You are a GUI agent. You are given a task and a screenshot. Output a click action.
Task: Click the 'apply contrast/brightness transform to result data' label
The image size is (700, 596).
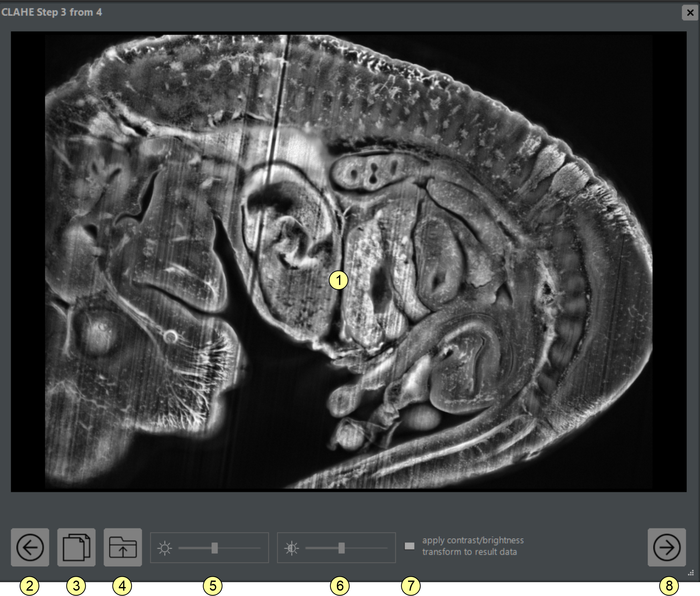click(x=472, y=546)
